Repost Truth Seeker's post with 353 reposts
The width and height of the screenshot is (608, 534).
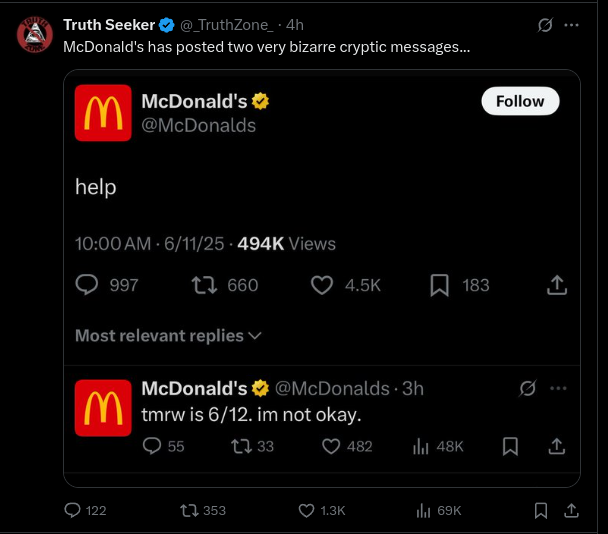pyautogui.click(x=188, y=510)
